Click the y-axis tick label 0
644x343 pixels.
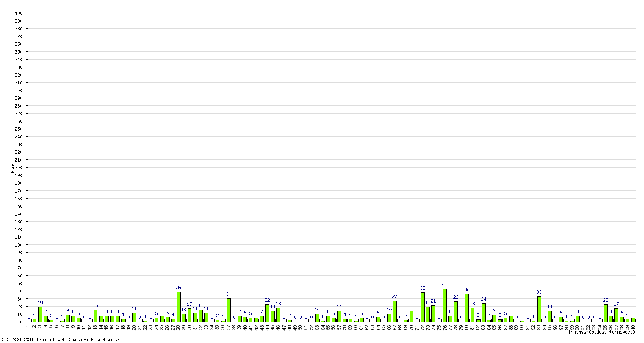pos(21,322)
